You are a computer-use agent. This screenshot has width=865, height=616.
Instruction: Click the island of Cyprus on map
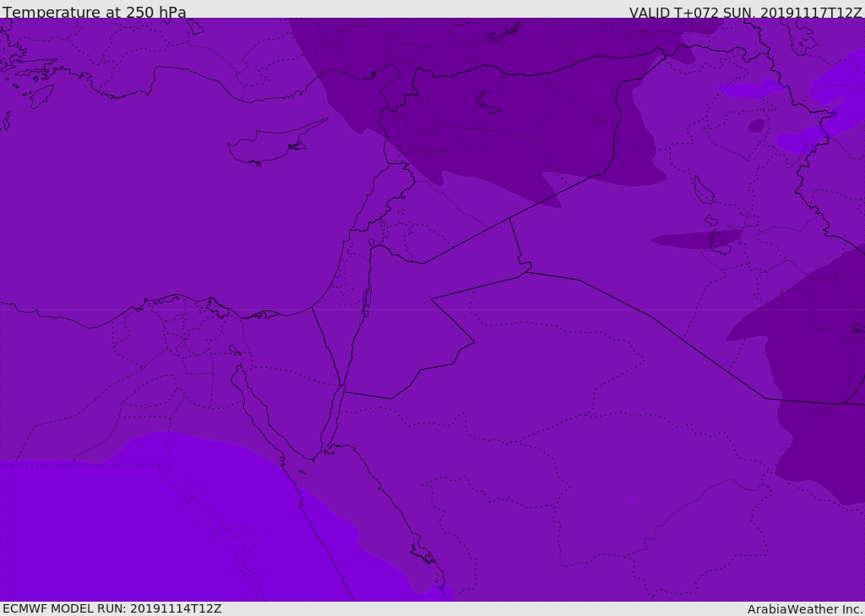click(276, 143)
